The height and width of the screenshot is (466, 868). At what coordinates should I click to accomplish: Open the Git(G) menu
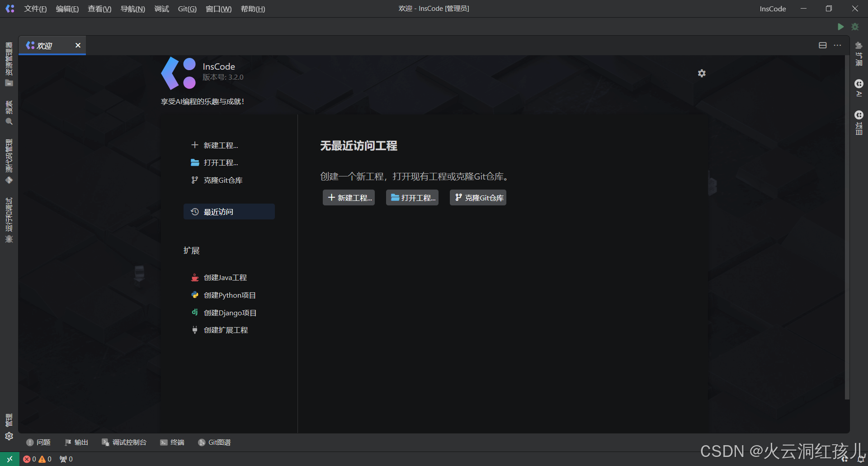point(186,9)
